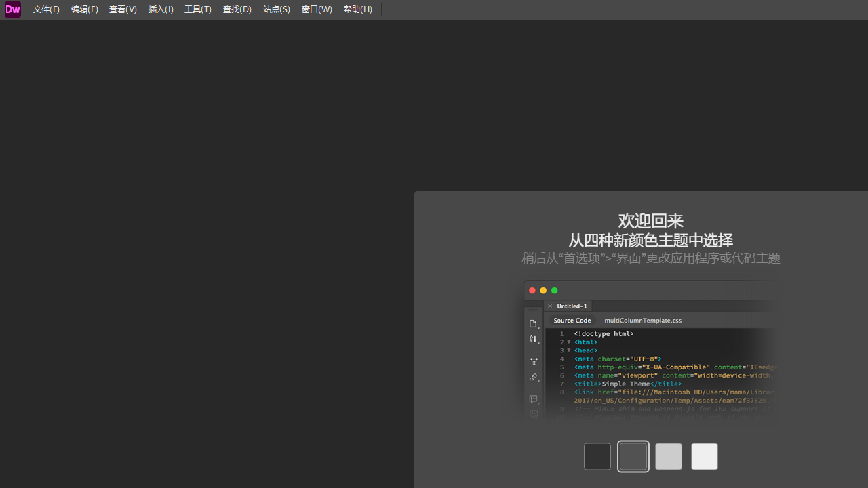Click the red traffic-light dot in the preview
The image size is (868, 488).
coord(532,290)
